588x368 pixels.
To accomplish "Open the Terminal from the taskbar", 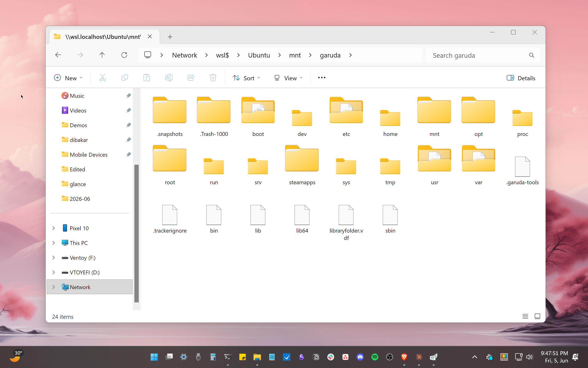I will (x=228, y=357).
